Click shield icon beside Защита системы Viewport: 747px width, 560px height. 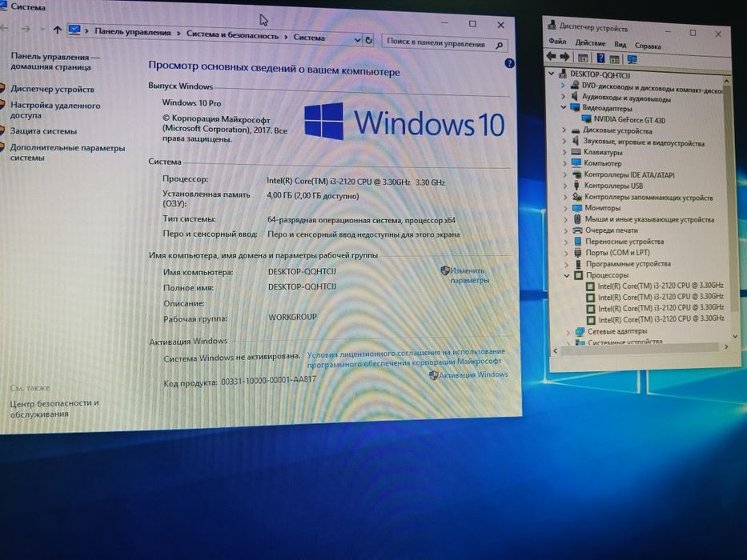[2, 130]
